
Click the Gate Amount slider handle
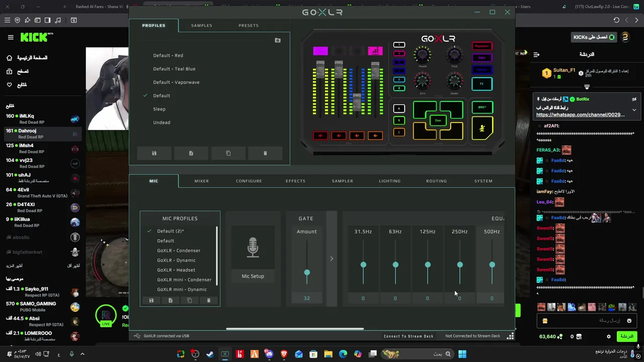(307, 273)
